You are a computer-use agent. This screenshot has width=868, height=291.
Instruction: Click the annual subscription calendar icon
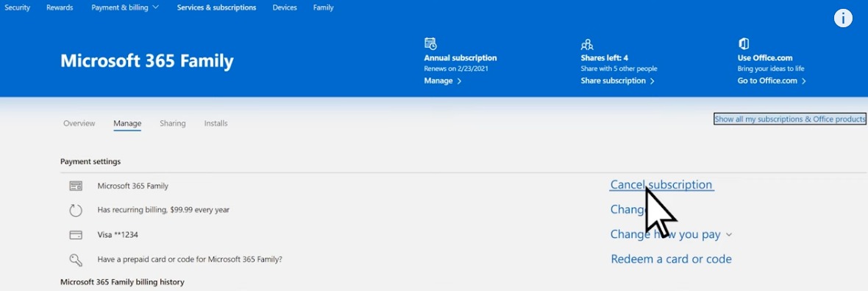point(430,43)
